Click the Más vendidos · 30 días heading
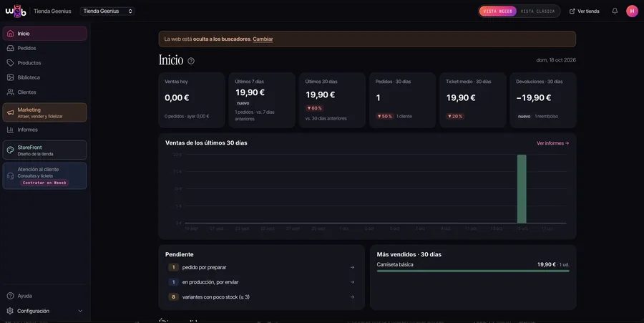644x323 pixels. tap(409, 254)
